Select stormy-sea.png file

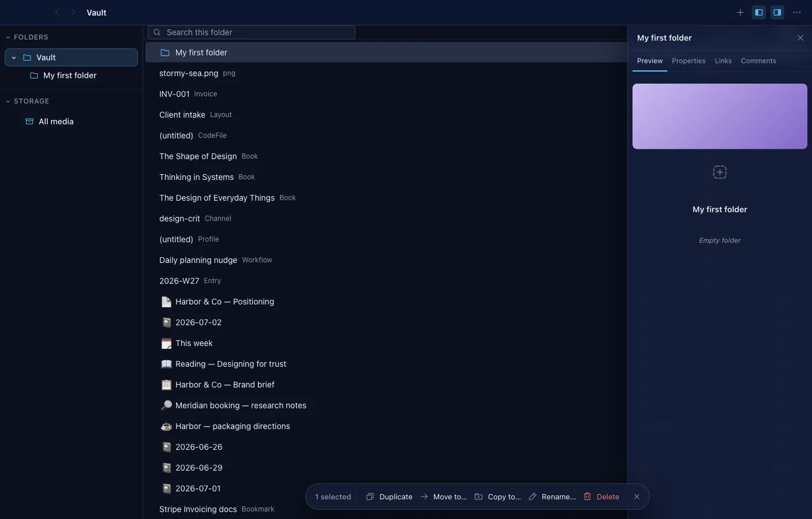point(386,73)
